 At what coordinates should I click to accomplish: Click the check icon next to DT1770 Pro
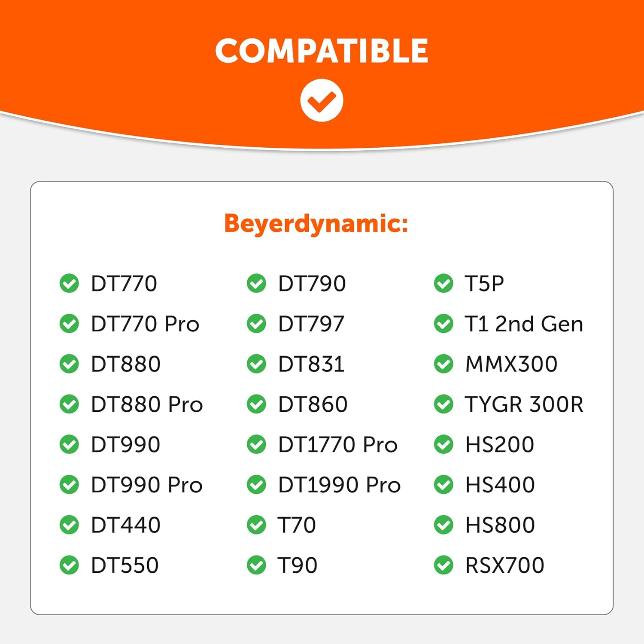256,444
